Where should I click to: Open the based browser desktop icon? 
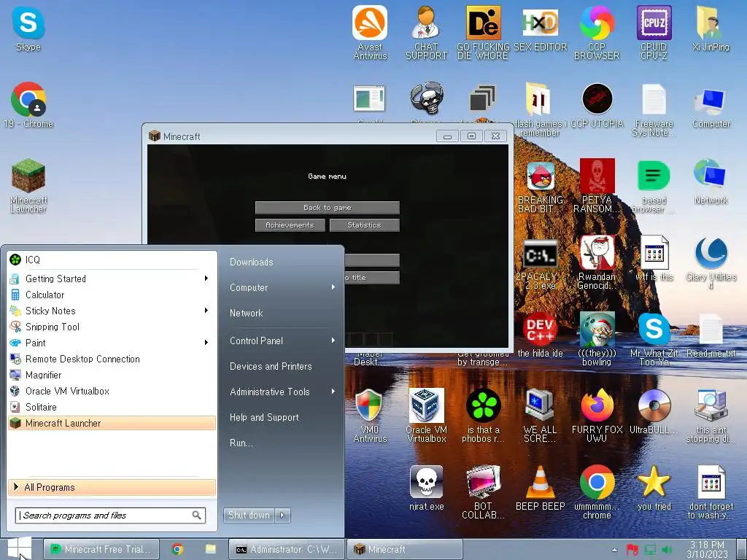click(654, 186)
